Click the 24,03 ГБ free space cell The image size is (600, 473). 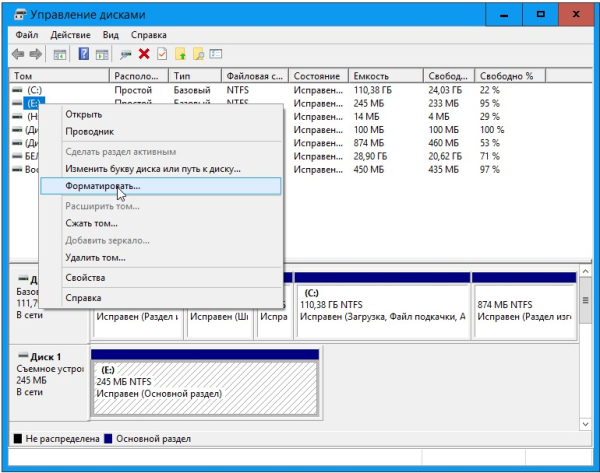[x=445, y=90]
